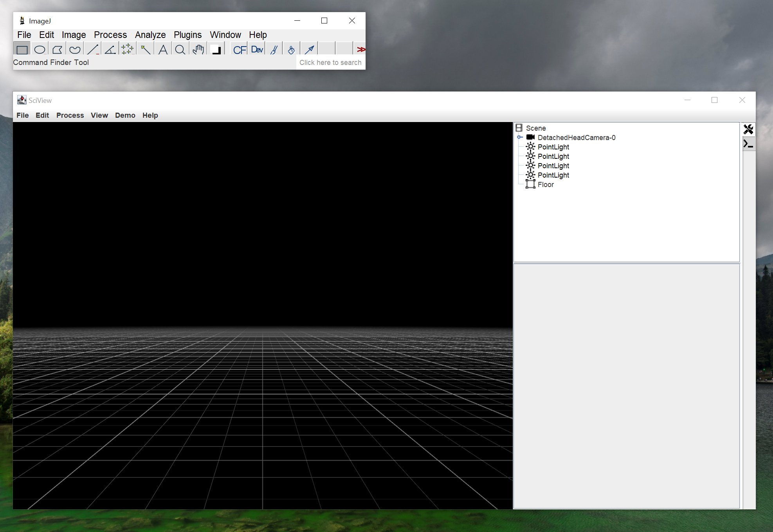Open the SciView properties tools icon
773x532 pixels.
click(x=748, y=129)
